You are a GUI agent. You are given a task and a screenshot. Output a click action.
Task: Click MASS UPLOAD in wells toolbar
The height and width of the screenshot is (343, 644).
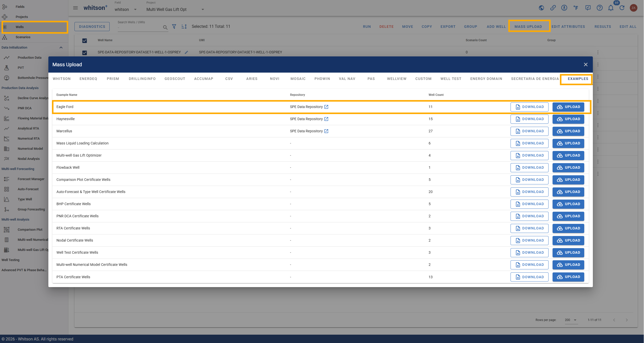528,27
